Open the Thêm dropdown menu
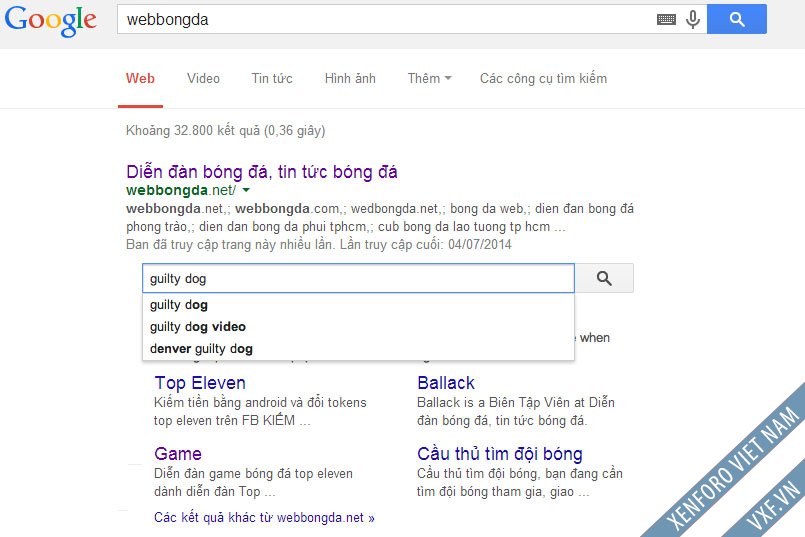 [429, 78]
